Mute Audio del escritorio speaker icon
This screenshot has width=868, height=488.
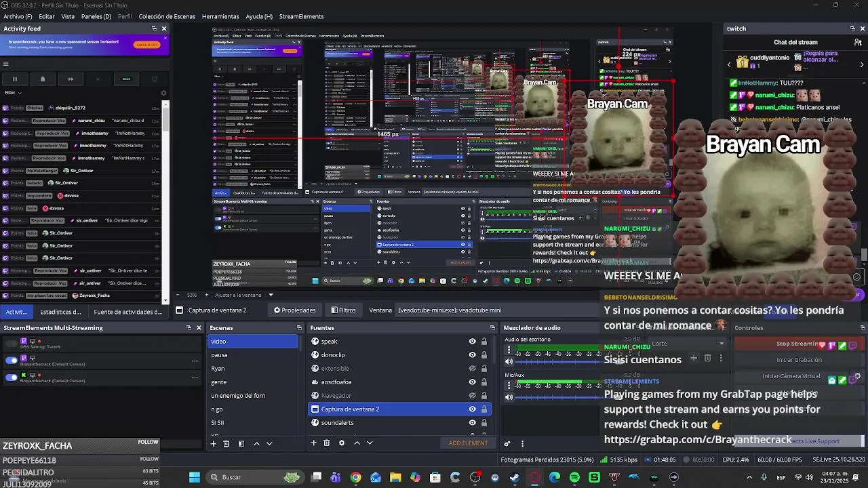pos(509,362)
